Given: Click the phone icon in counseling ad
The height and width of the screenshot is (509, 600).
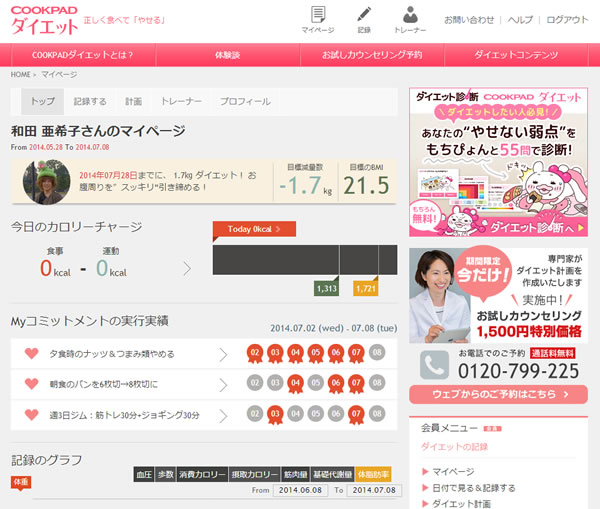Looking at the screenshot, I should (x=433, y=364).
